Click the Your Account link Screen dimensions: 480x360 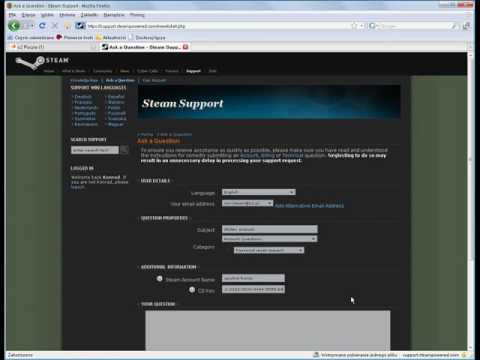[154, 80]
